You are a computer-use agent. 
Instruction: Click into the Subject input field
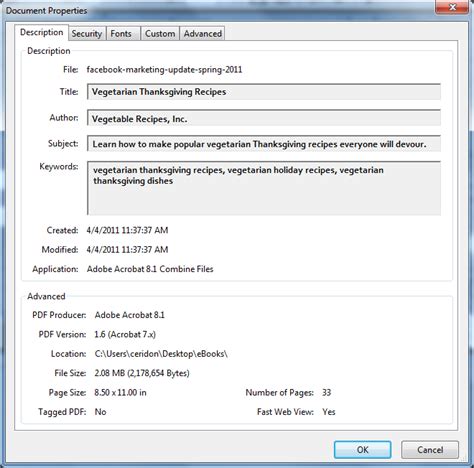pyautogui.click(x=264, y=144)
